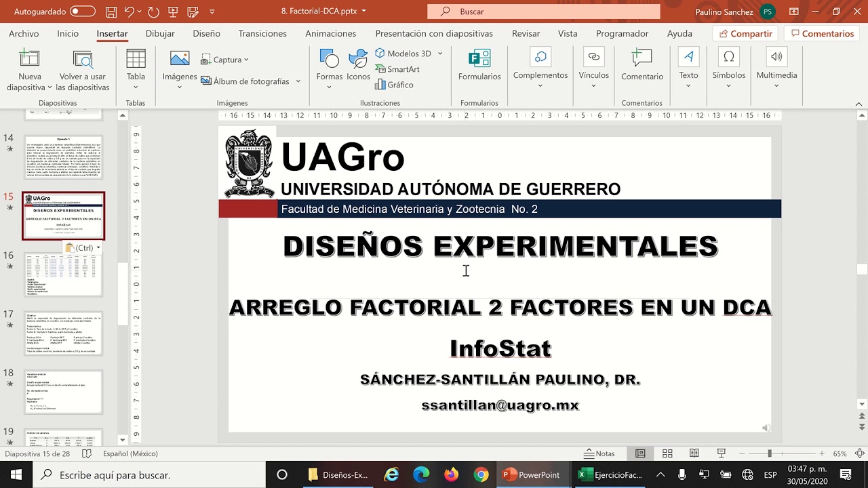868x488 pixels.
Task: Open the Transiciones tab
Action: pyautogui.click(x=262, y=33)
